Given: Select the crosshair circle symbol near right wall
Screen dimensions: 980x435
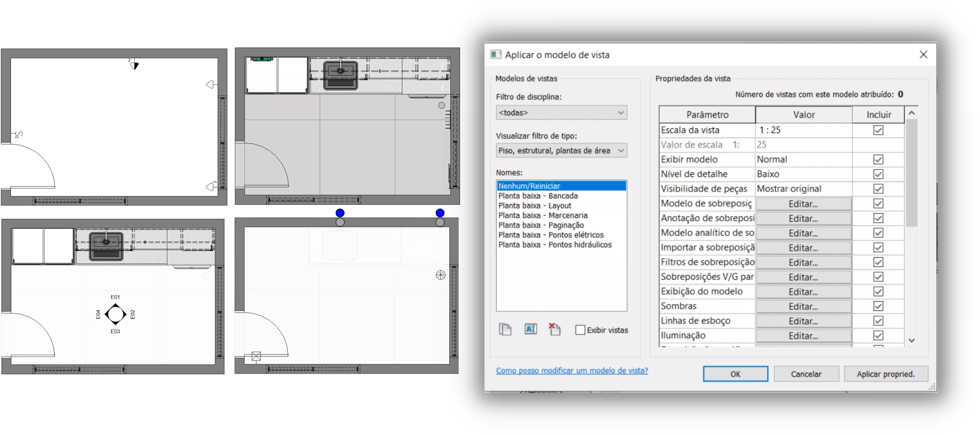Looking at the screenshot, I should point(441,275).
